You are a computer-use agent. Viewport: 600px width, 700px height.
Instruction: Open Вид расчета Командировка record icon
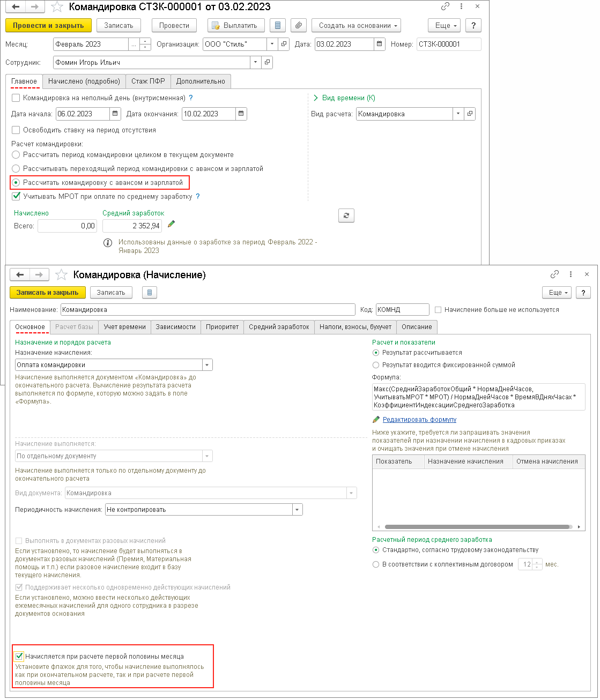470,114
